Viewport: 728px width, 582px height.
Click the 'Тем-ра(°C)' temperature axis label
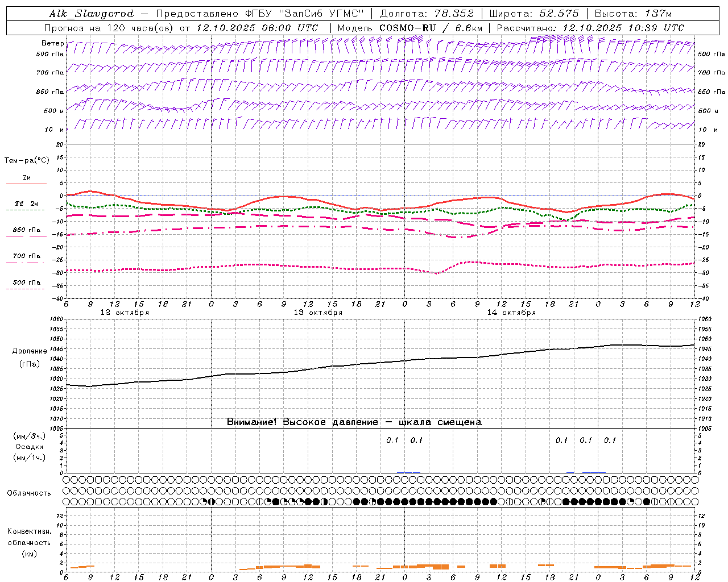click(x=27, y=160)
